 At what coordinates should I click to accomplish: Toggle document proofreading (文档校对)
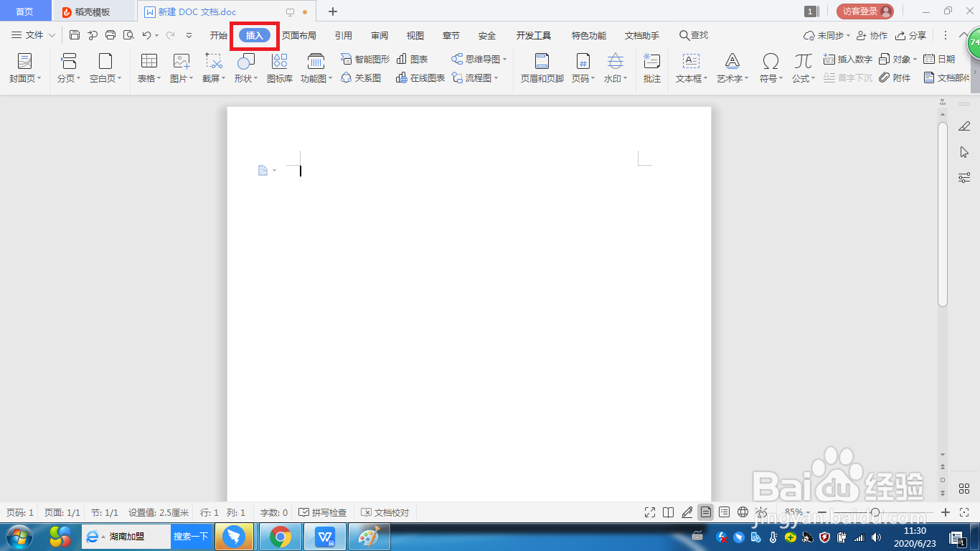[385, 512]
